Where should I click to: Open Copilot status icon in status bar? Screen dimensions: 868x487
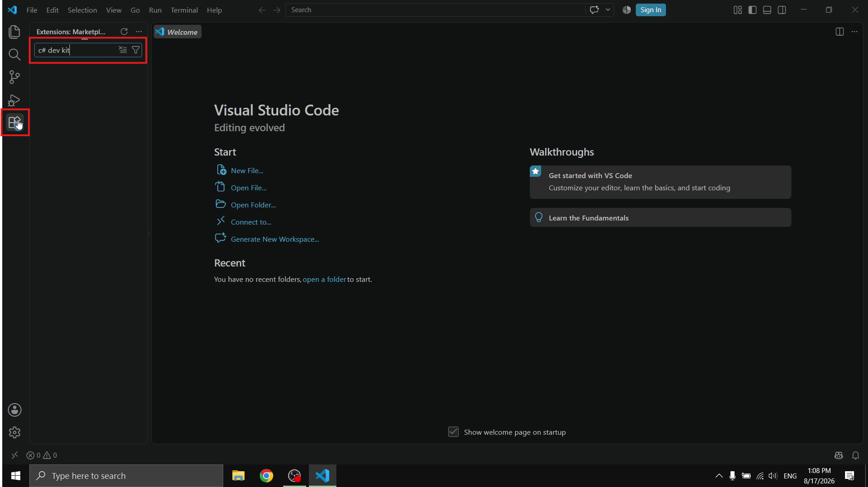[839, 455]
